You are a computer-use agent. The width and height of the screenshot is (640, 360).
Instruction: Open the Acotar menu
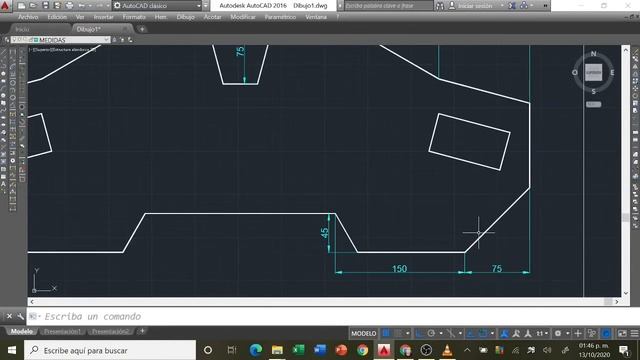pyautogui.click(x=213, y=17)
